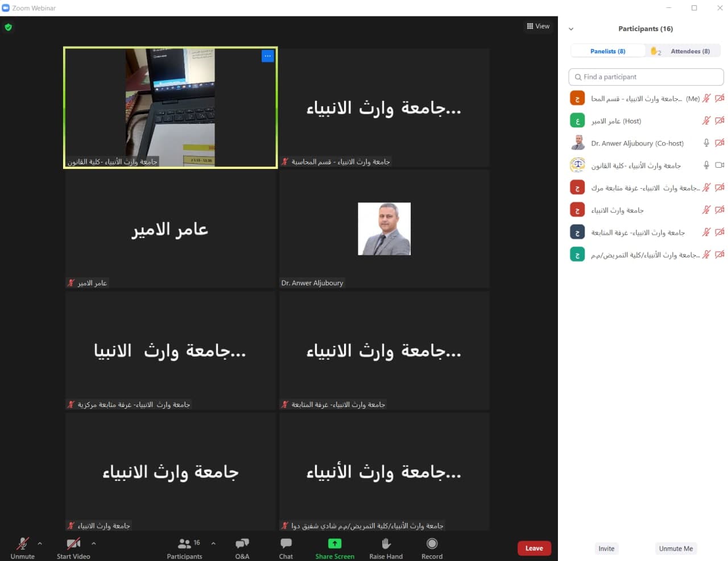
Task: Toggle the Unmute microphone button
Action: (23, 544)
